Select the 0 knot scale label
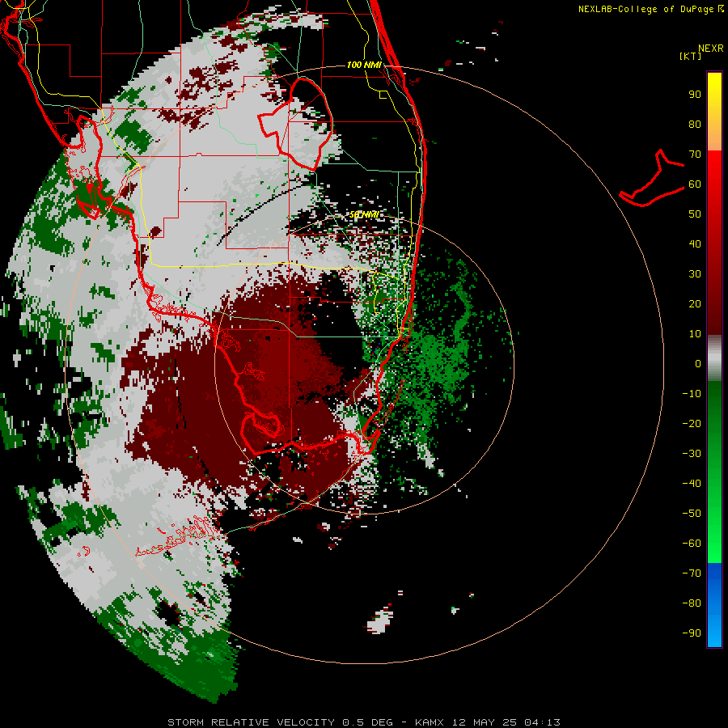 pyautogui.click(x=698, y=363)
